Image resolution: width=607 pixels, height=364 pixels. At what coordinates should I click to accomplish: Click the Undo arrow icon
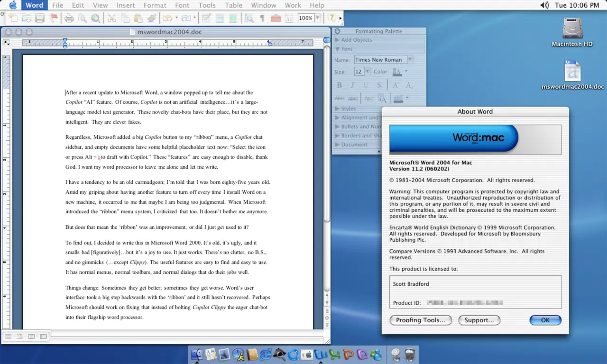(167, 18)
